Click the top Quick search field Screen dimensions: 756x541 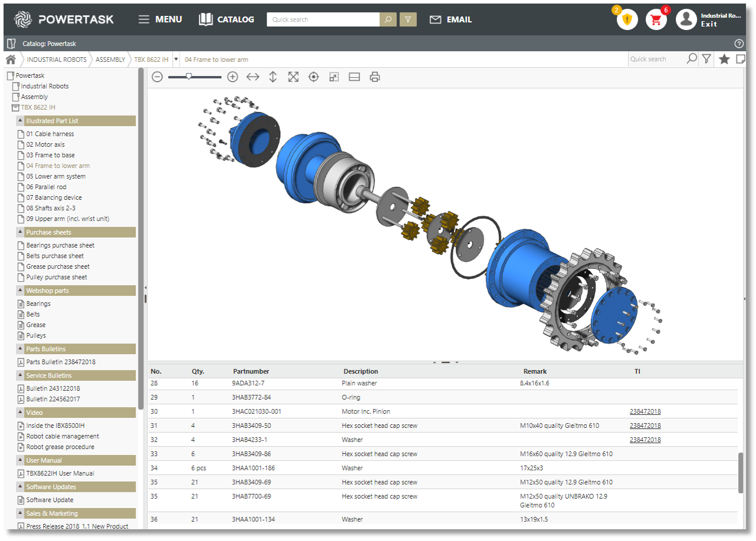click(323, 19)
